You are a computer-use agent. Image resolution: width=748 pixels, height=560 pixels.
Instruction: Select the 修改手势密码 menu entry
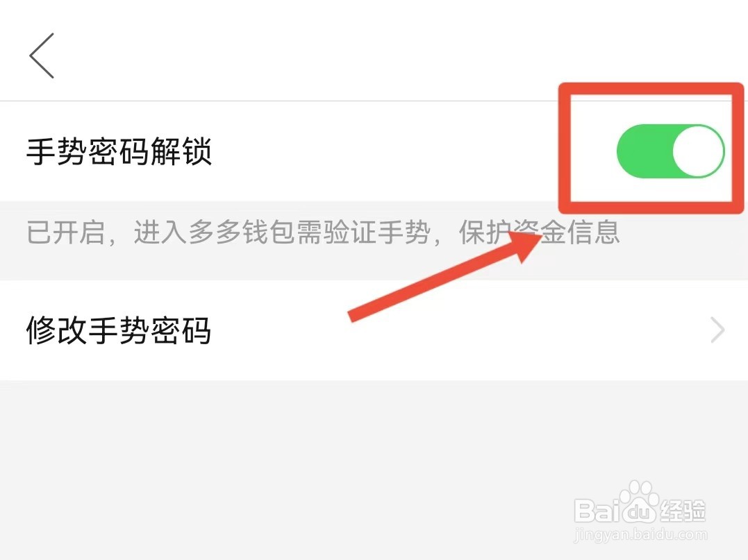coord(374,330)
